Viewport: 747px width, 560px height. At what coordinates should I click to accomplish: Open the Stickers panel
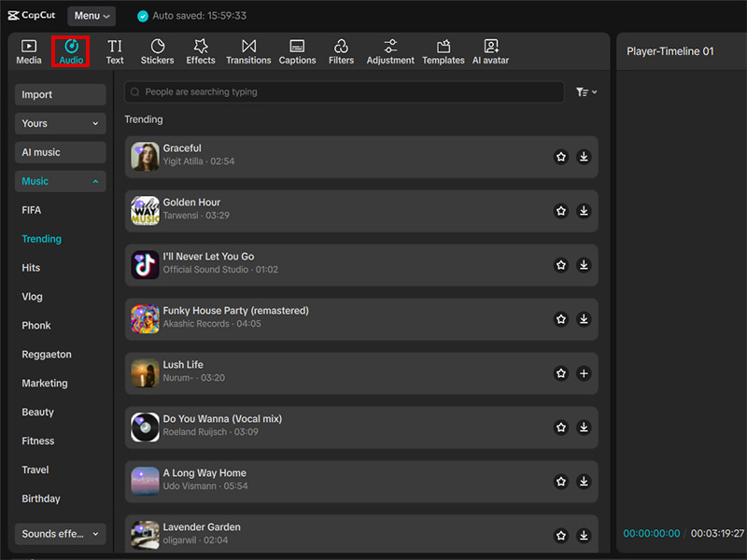pos(157,51)
